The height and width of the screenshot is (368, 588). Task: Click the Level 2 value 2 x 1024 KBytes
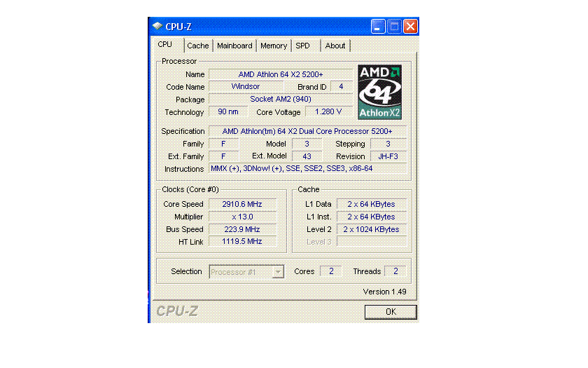[371, 229]
